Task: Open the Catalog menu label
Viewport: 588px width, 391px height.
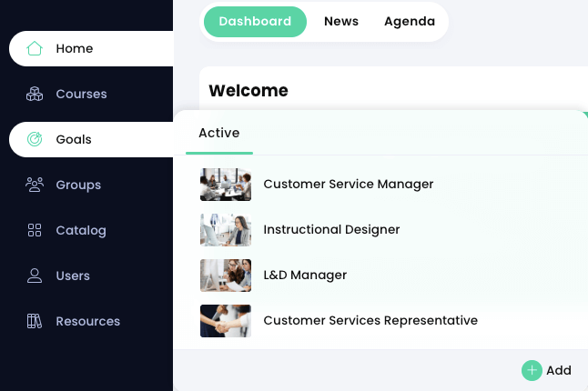Action: coord(81,231)
